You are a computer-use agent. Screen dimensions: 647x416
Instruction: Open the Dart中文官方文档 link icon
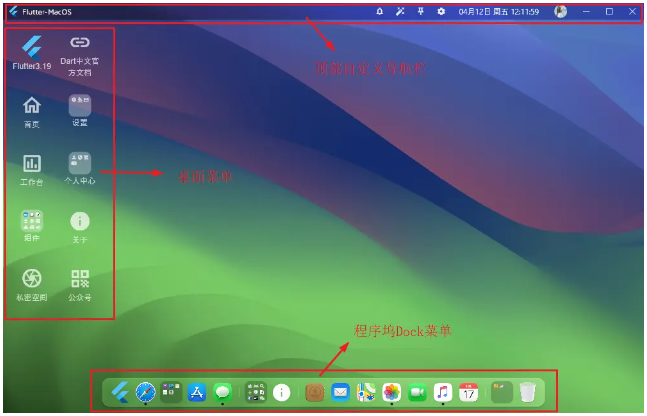[80, 43]
